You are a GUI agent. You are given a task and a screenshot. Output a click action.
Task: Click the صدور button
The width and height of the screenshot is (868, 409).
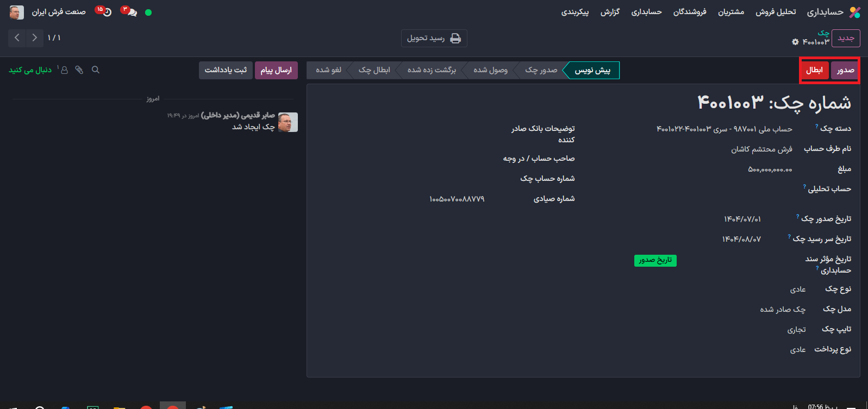click(845, 70)
